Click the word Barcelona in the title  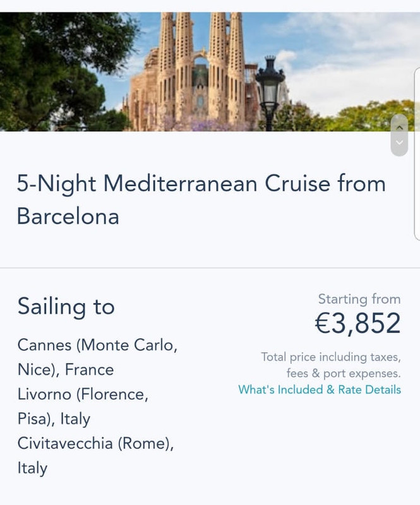coord(68,216)
